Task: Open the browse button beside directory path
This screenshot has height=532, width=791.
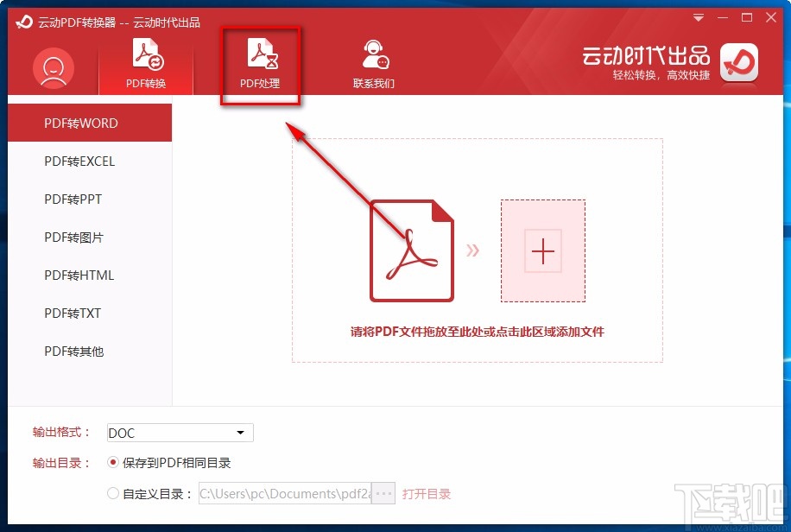Action: (383, 492)
